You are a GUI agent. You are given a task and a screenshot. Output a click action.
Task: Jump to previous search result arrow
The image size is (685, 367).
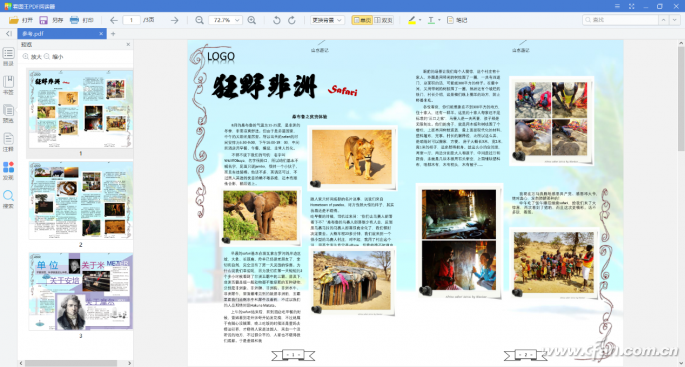[664, 20]
